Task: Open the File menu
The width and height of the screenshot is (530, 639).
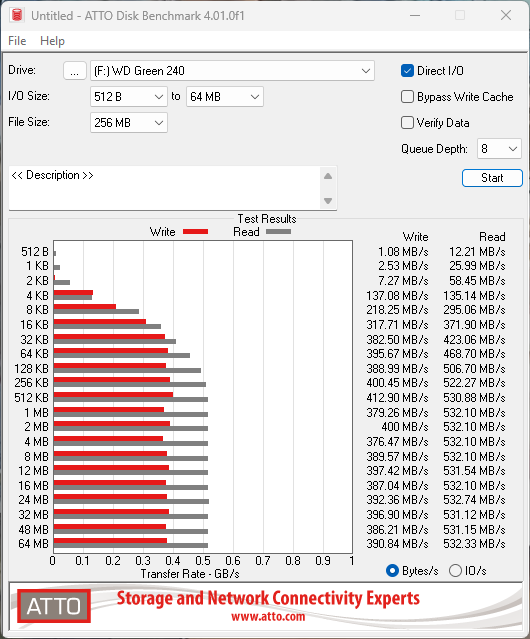Action: (17, 41)
